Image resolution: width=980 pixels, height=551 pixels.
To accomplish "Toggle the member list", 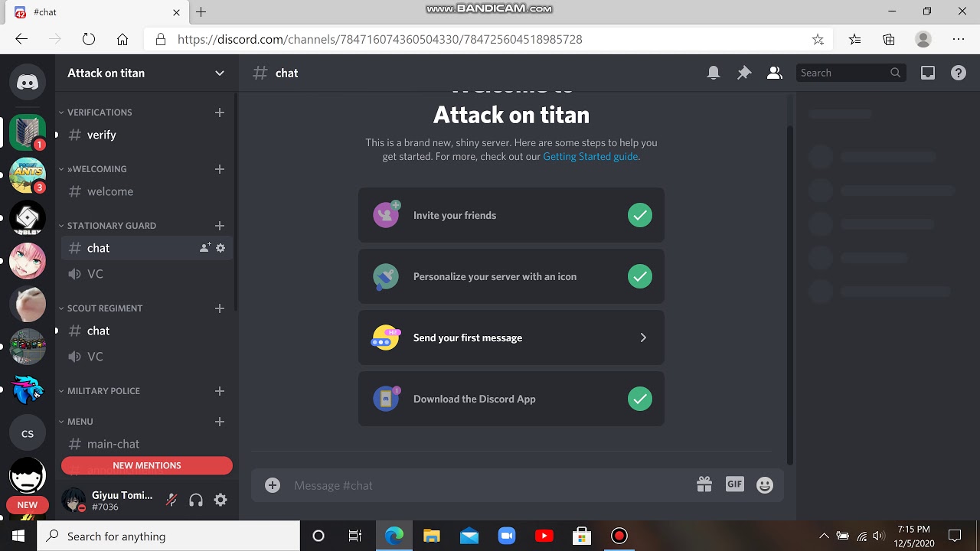I will [775, 73].
